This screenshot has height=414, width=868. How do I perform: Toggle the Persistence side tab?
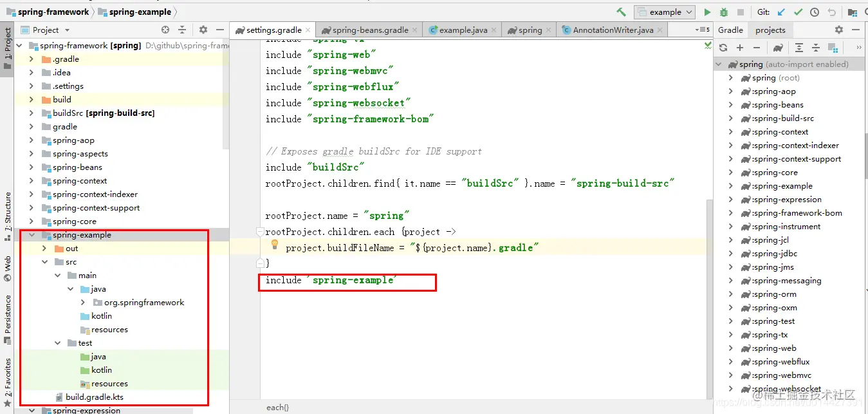pyautogui.click(x=7, y=319)
